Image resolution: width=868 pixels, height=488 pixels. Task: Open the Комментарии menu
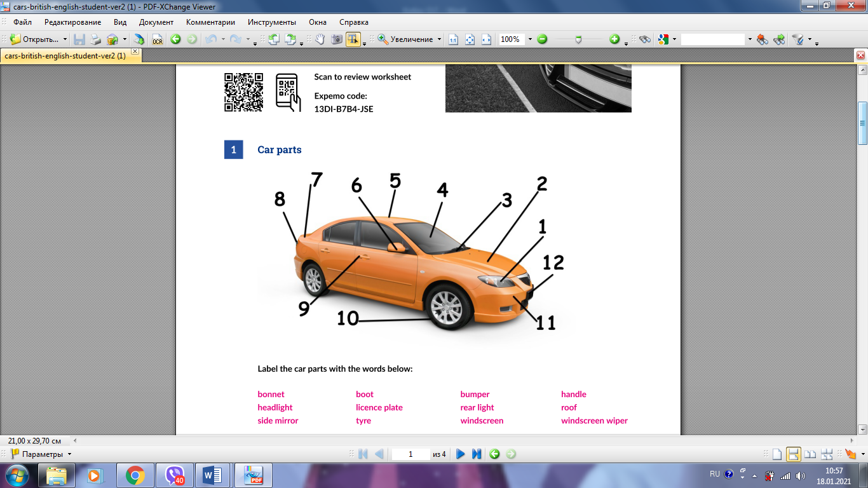click(x=210, y=22)
